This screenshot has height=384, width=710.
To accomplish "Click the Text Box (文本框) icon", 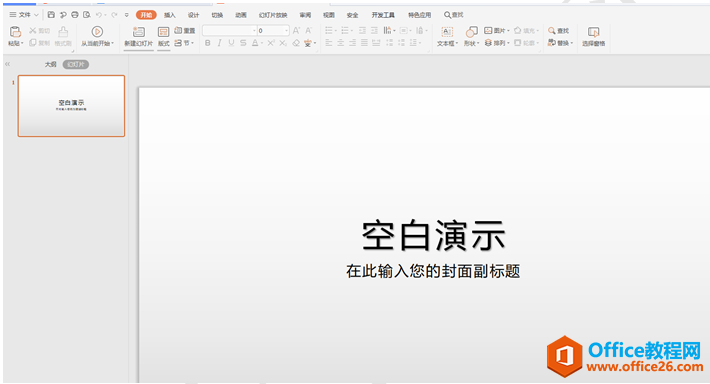I will (x=447, y=32).
